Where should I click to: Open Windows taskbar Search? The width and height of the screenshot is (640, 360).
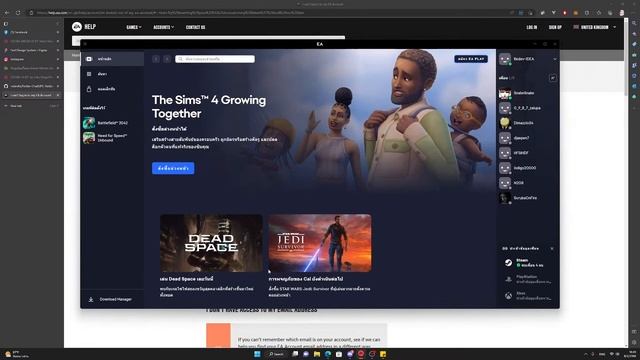click(276, 354)
